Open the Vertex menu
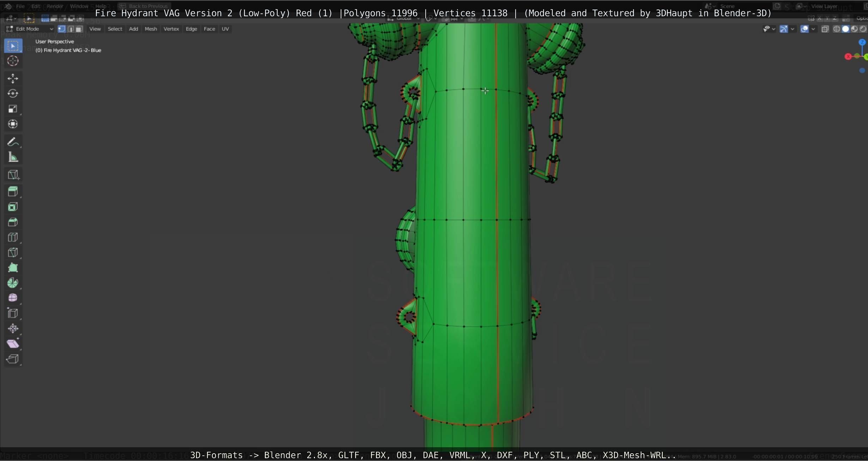Screen dimensions: 868x461 pyautogui.click(x=171, y=29)
